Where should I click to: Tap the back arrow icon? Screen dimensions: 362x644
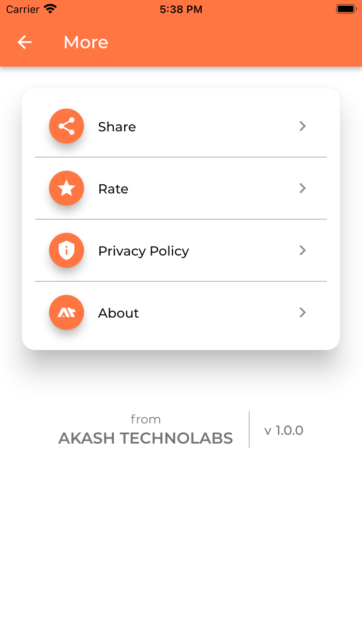[x=25, y=42]
